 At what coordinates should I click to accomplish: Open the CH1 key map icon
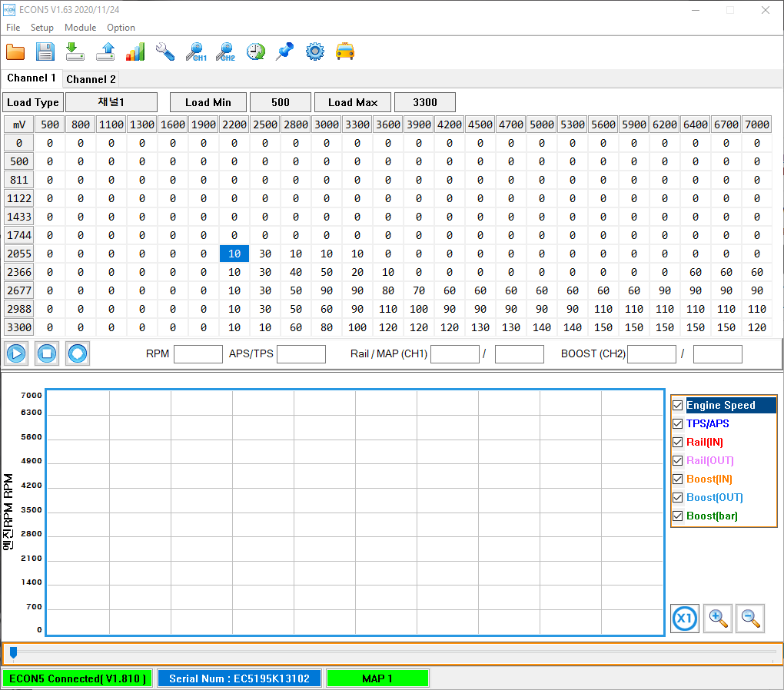point(196,51)
